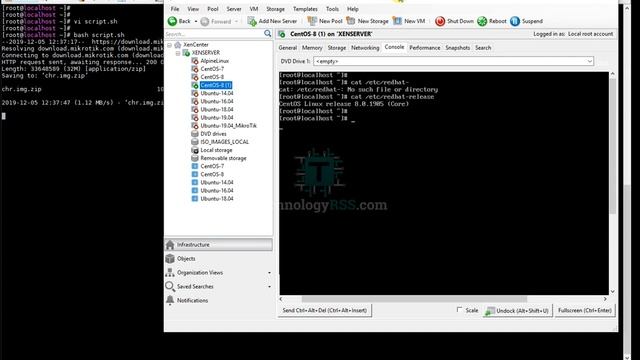
Task: Switch to the Networking tab
Action: point(365,48)
